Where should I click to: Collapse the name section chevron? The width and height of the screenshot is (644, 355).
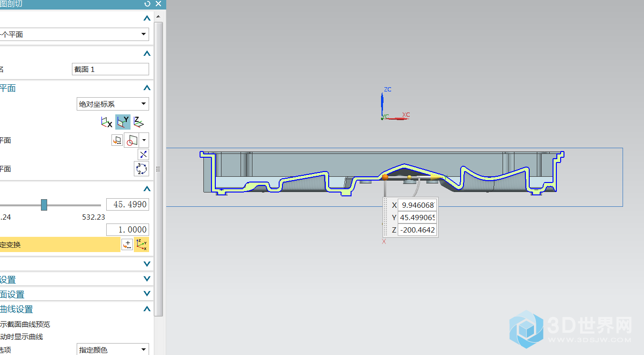point(147,54)
